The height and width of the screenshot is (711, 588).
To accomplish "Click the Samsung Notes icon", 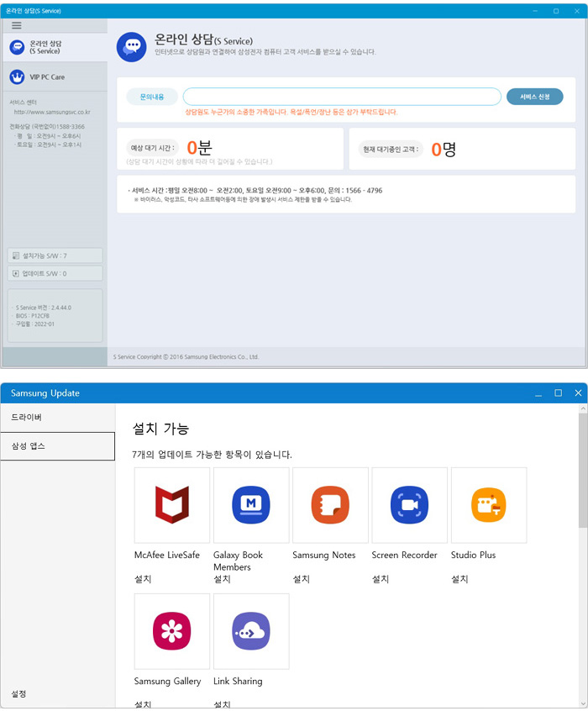I will pyautogui.click(x=330, y=505).
